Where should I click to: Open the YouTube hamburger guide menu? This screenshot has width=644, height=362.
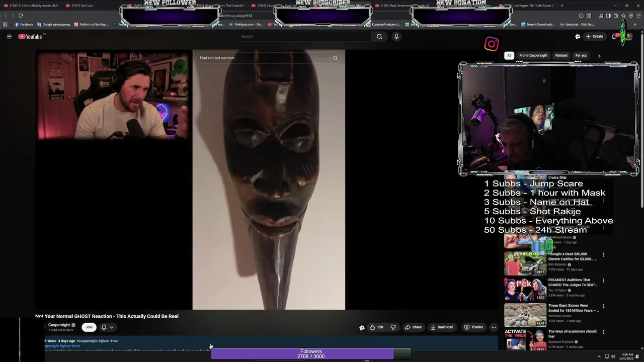pyautogui.click(x=9, y=36)
